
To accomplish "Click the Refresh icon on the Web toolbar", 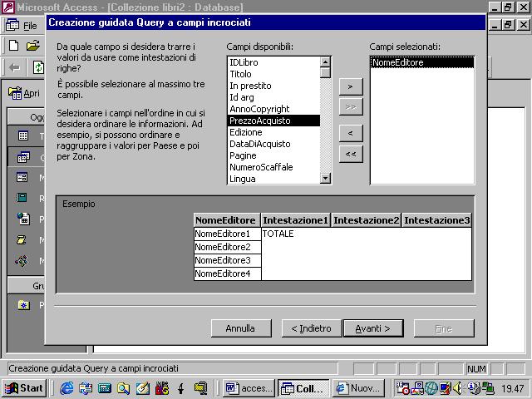I will (x=38, y=67).
